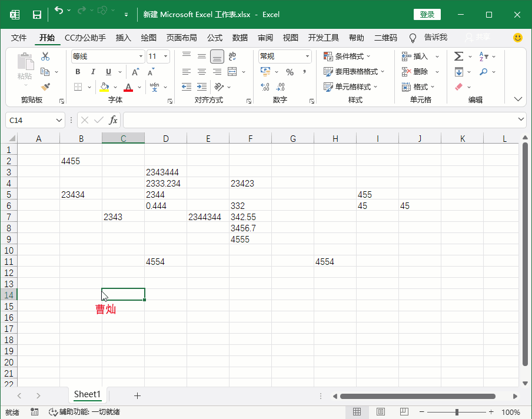Click the accounting number format icon

click(x=265, y=72)
